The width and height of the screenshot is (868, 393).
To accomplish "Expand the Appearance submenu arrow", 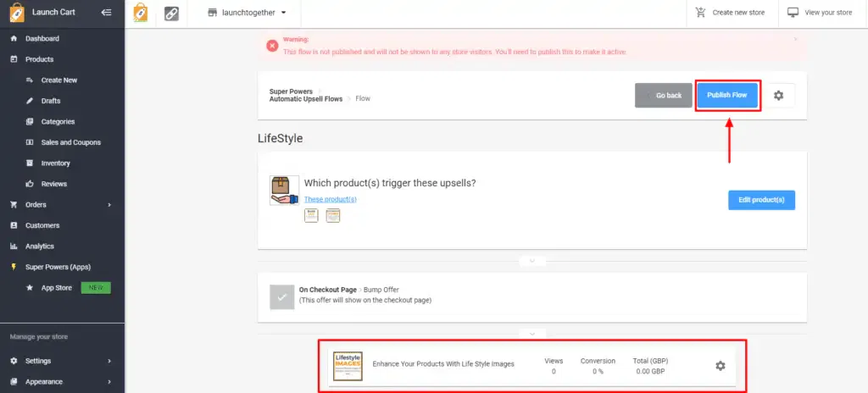I will point(109,382).
